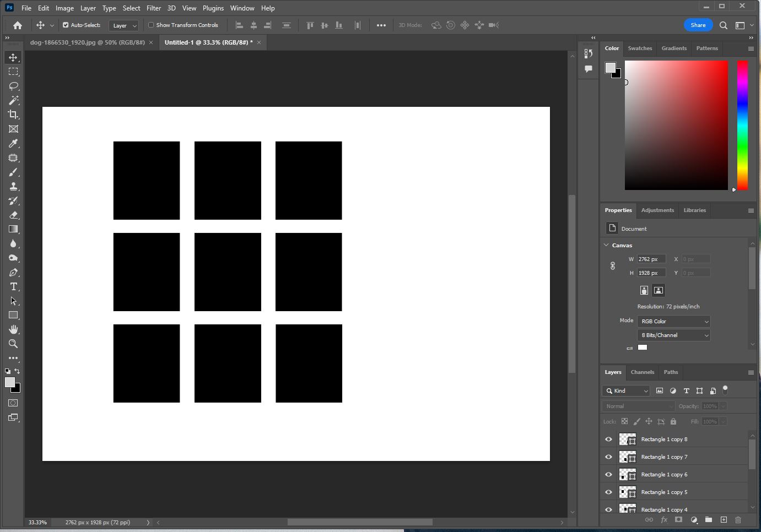Open the 8 Bits/Channel dropdown

(x=673, y=335)
